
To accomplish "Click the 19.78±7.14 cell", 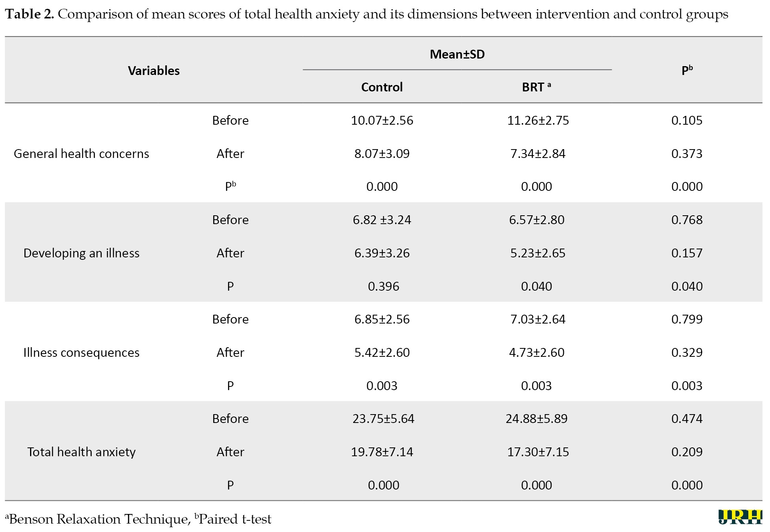I will click(382, 452).
